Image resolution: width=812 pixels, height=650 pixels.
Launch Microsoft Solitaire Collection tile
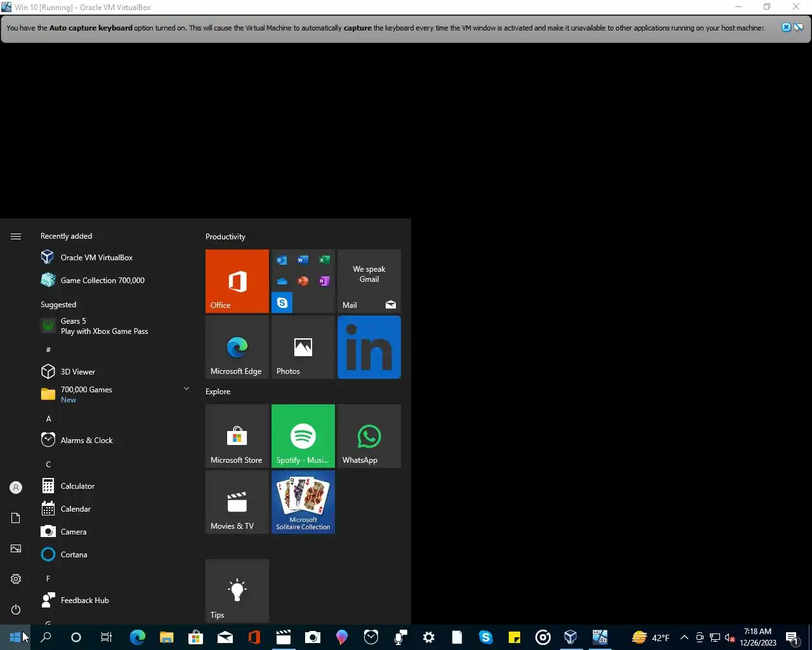(303, 502)
